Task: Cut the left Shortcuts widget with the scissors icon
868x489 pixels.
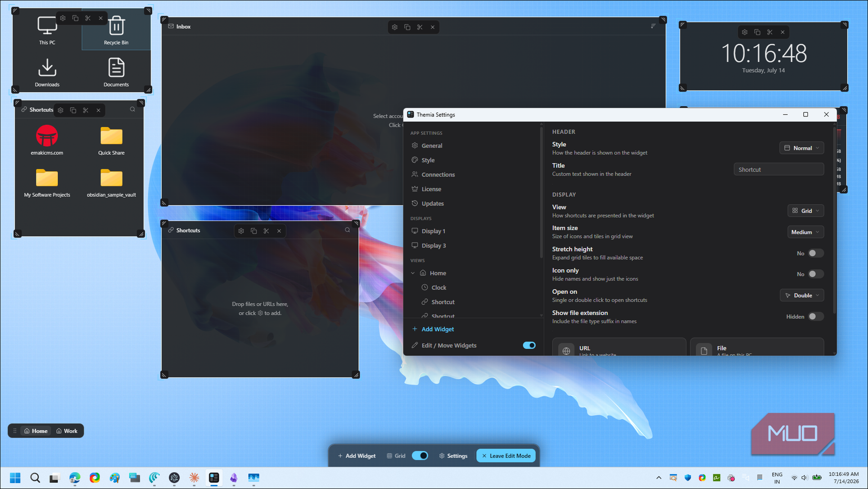Action: [86, 110]
